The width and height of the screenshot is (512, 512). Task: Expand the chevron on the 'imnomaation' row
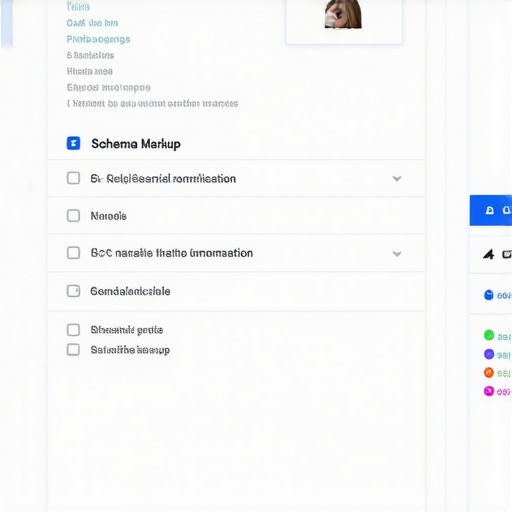click(397, 254)
